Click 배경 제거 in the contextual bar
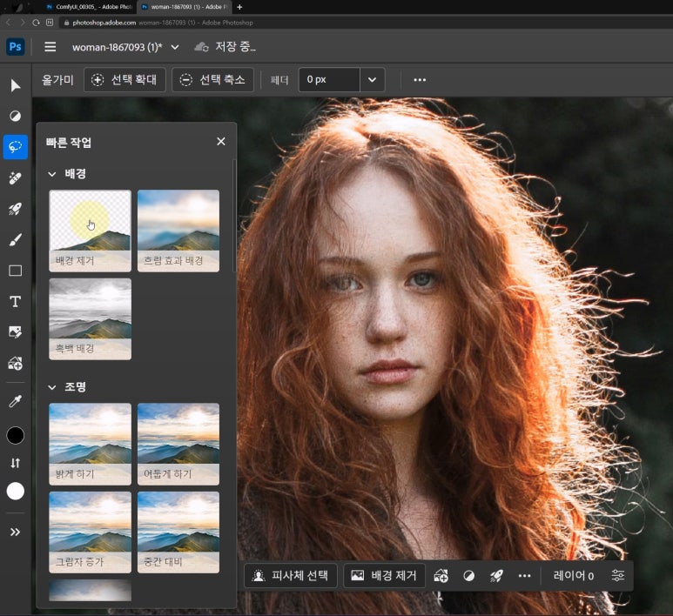 [384, 576]
